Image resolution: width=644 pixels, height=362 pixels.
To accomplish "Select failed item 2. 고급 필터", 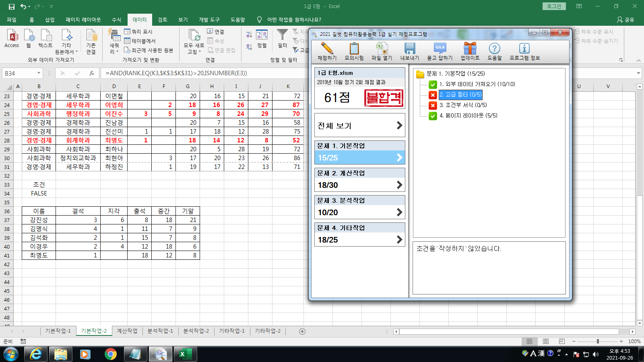I will point(460,95).
